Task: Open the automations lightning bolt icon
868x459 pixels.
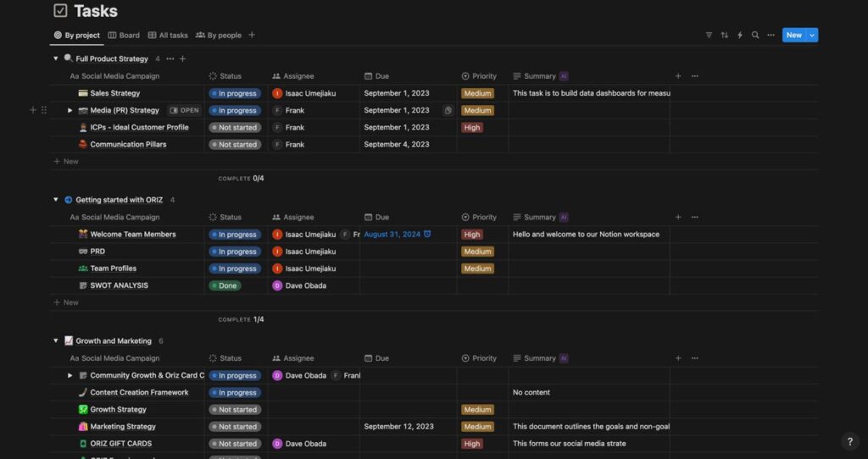Action: (x=739, y=35)
